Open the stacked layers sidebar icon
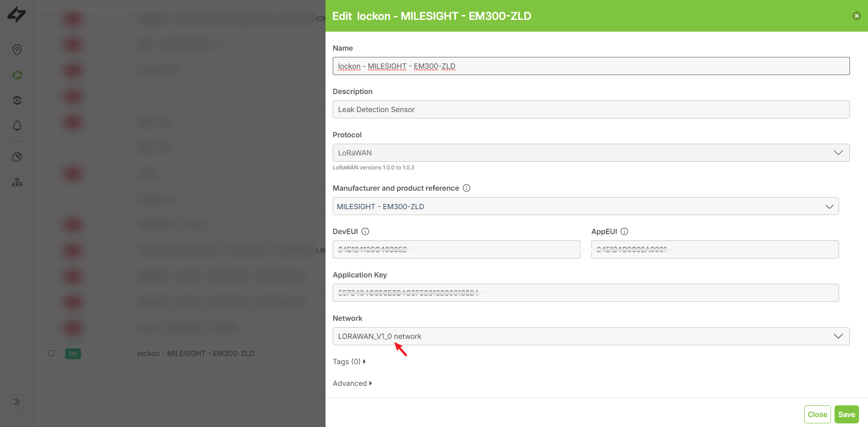 [17, 100]
